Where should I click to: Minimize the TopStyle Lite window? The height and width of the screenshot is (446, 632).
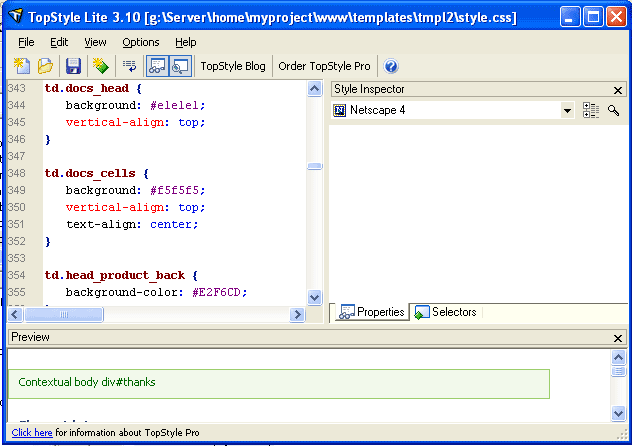(x=570, y=17)
